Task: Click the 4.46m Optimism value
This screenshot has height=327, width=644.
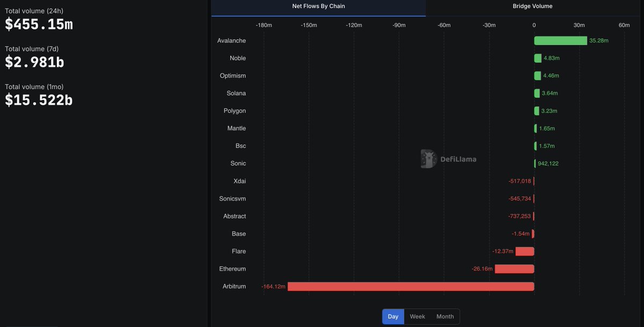Action: tap(551, 76)
